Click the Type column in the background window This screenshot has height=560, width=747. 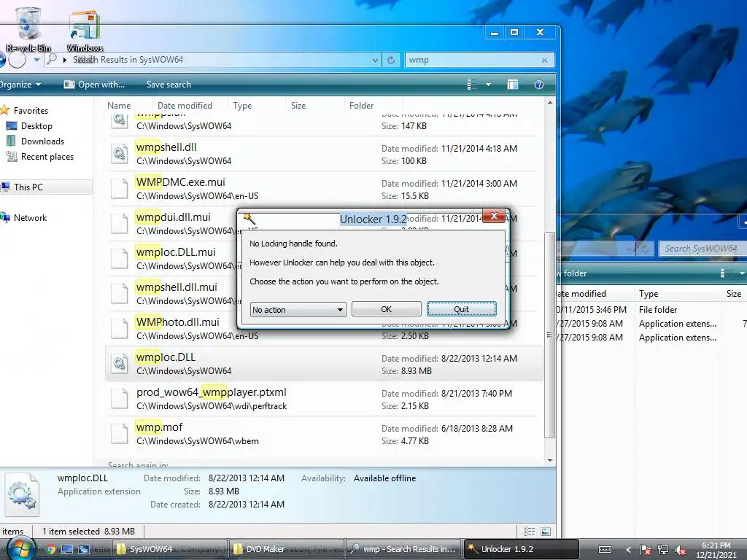(x=649, y=294)
